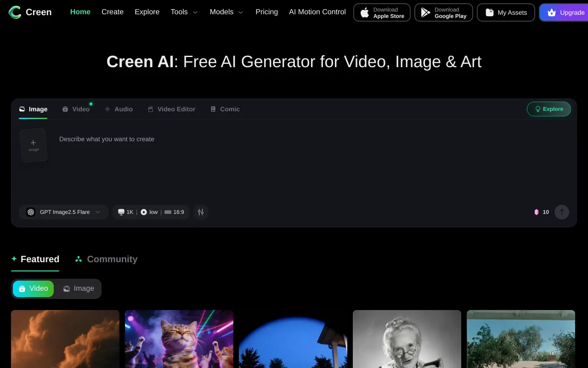
Task: Add a reference image with plus tile
Action: coord(34,145)
